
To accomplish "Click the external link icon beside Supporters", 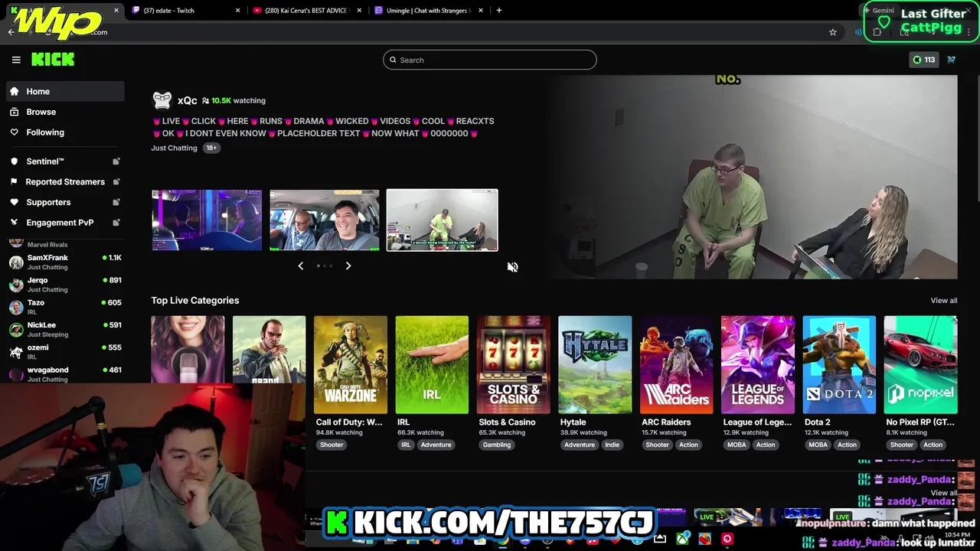I will point(116,202).
